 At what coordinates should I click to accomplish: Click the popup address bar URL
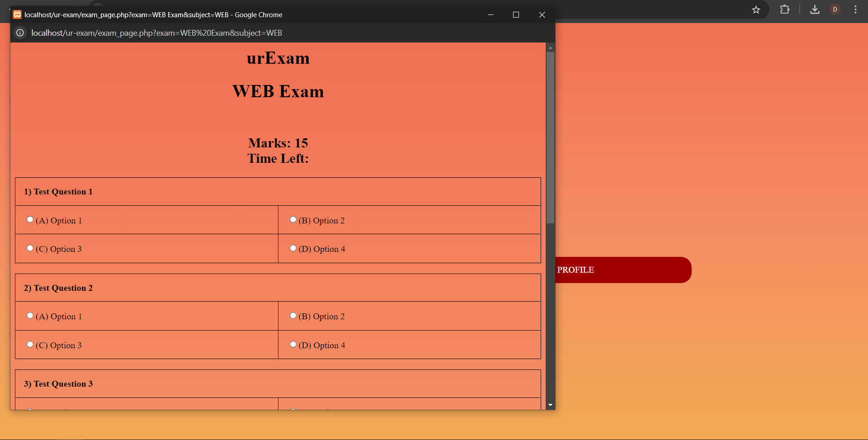click(x=156, y=33)
